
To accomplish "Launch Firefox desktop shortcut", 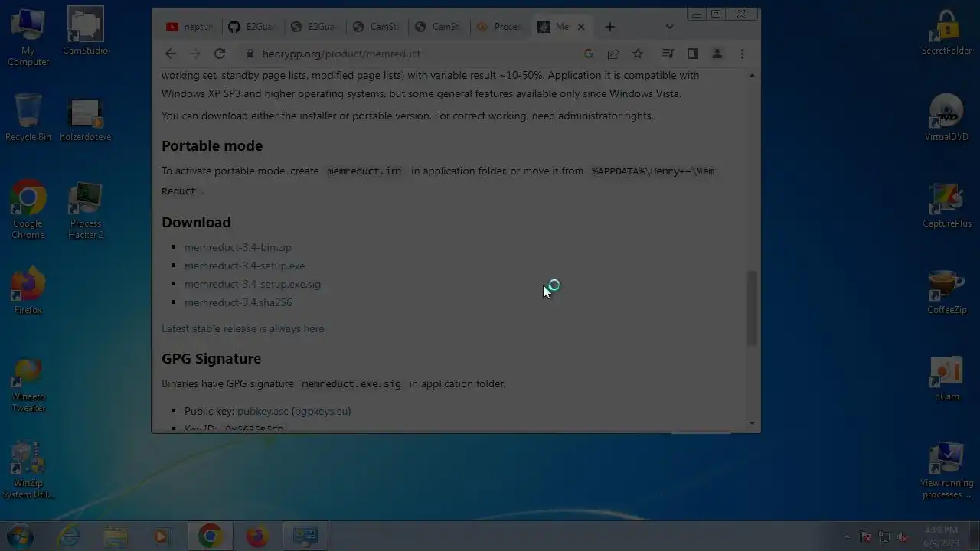I will (28, 292).
